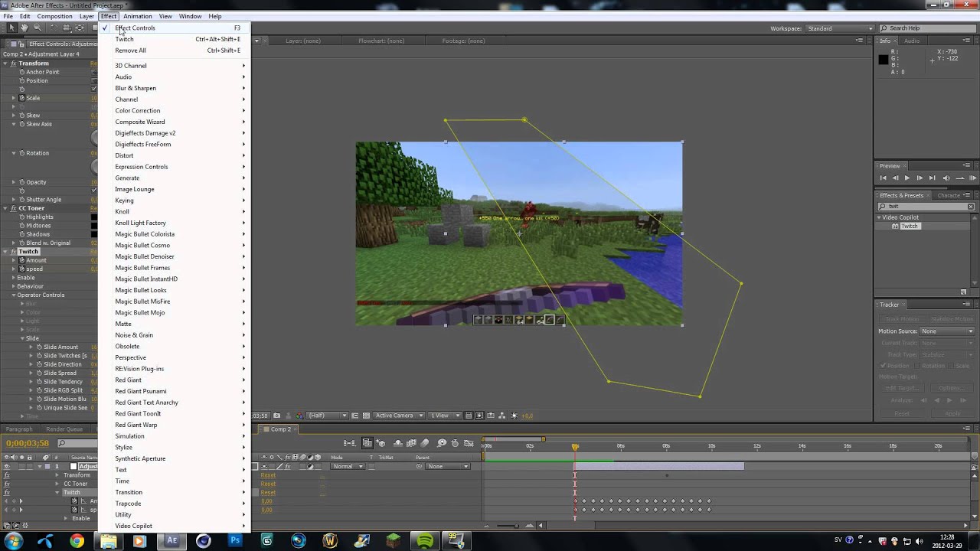Image resolution: width=980 pixels, height=551 pixels.
Task: Toggle Transform fx switch in timeline
Action: [7, 475]
